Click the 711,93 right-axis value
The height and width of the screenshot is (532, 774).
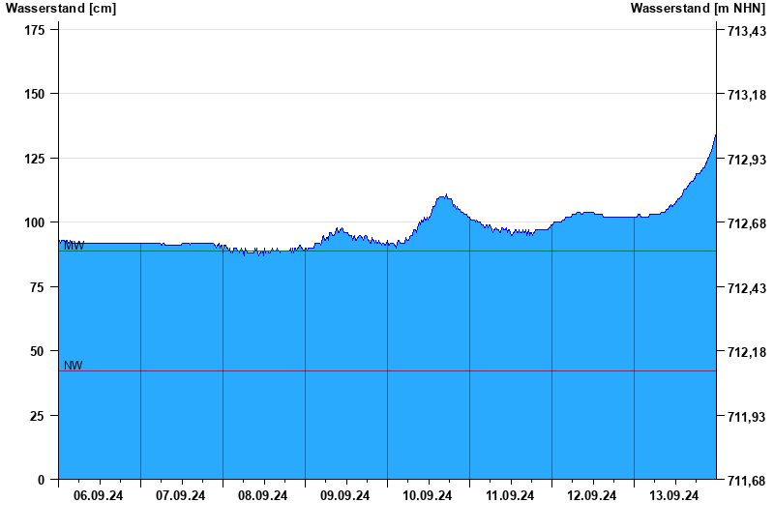pos(747,417)
